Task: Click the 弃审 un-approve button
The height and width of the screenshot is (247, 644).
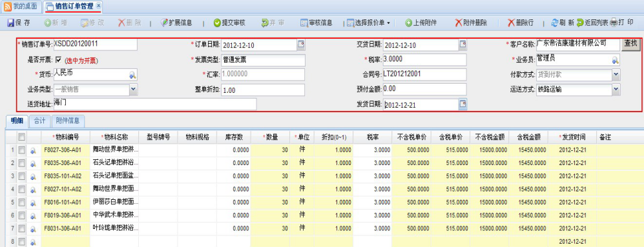Action: [x=273, y=23]
